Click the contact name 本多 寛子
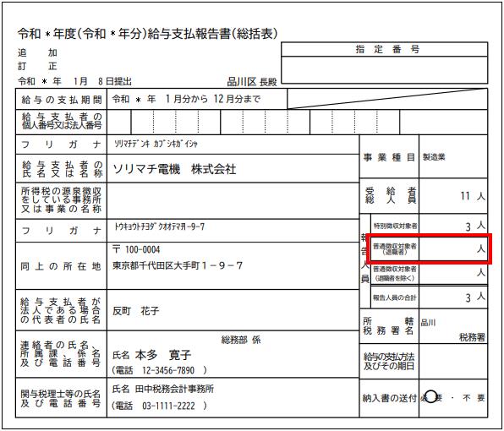The width and height of the screenshot is (504, 431). [x=163, y=355]
